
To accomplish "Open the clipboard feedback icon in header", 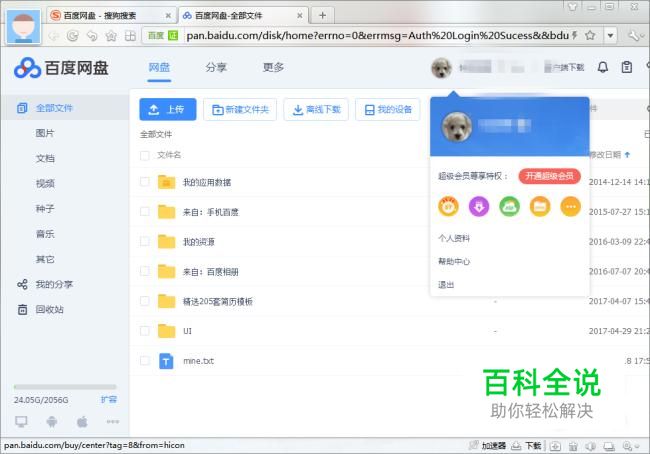I will (626, 67).
